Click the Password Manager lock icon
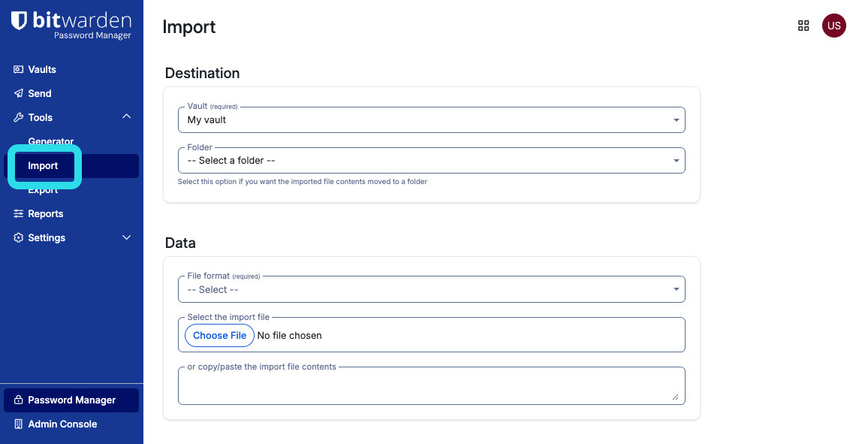 click(19, 400)
